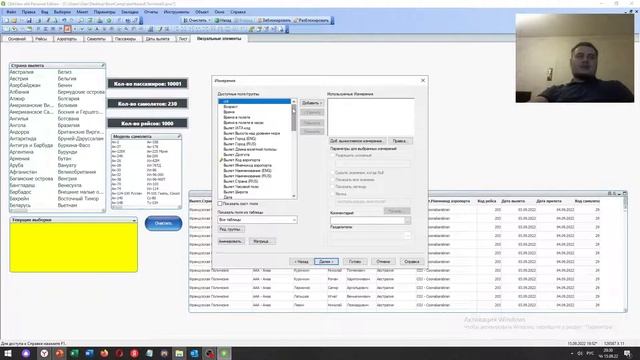
Task: Click the Save document toolbar icon
Action: (x=29, y=20)
